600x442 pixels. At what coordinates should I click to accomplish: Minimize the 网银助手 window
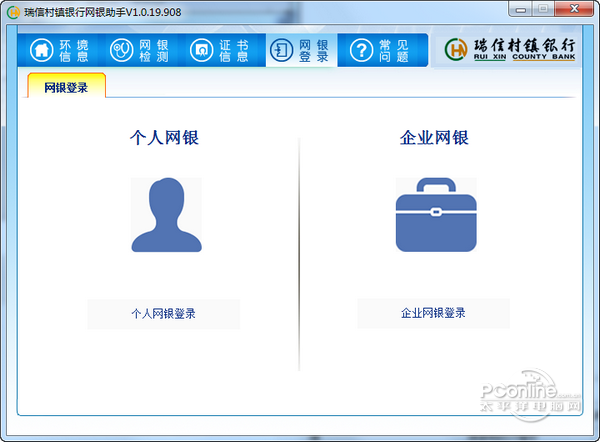point(520,9)
